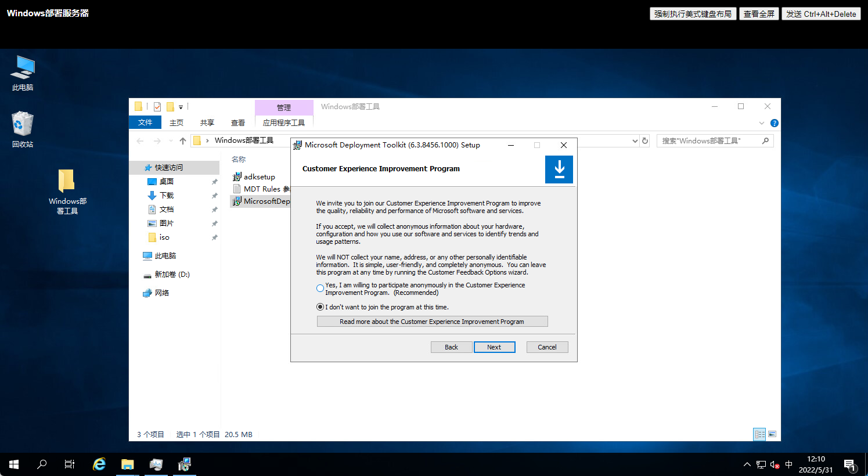Open the customize quick access toolbar dropdown
Screen dimensions: 868x476
pyautogui.click(x=181, y=107)
